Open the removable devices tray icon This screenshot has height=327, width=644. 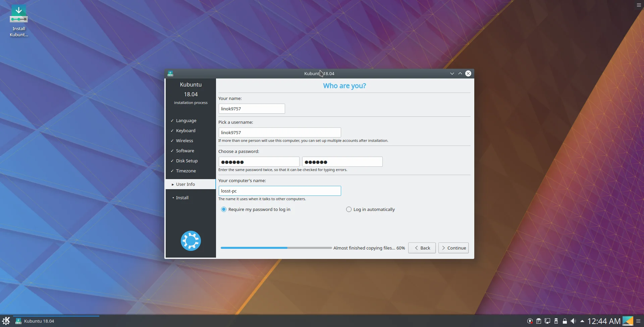click(556, 321)
